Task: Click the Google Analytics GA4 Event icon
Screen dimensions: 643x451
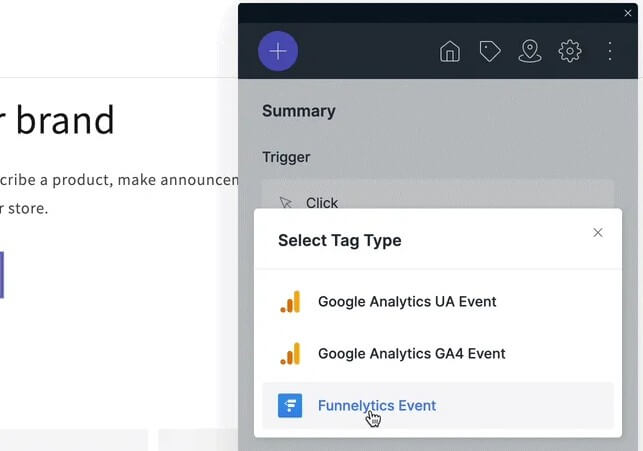Action: [x=290, y=353]
